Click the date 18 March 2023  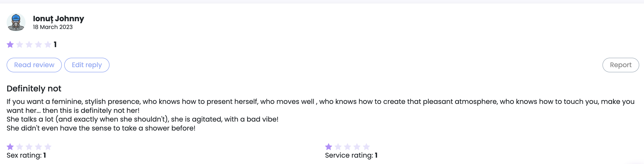pyautogui.click(x=53, y=27)
